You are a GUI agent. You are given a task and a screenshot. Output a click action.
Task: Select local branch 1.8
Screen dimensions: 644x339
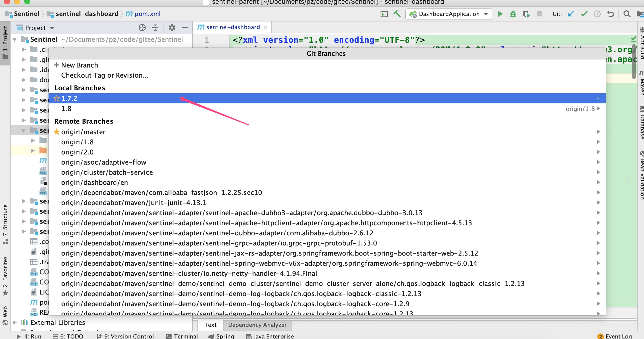327,109
